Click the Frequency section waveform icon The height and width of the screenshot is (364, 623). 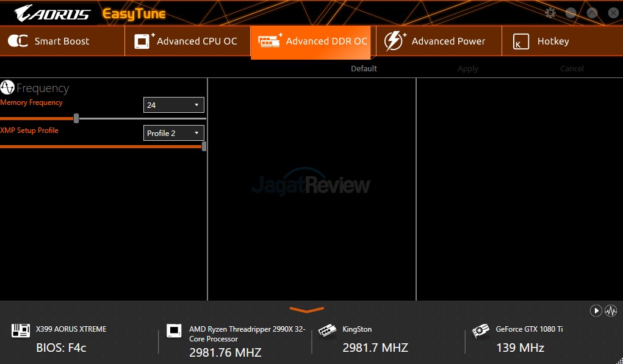click(x=7, y=87)
